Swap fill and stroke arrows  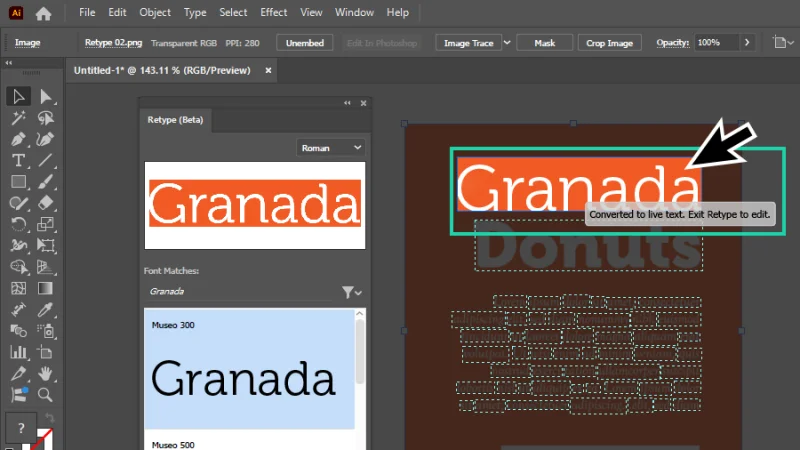(x=49, y=418)
